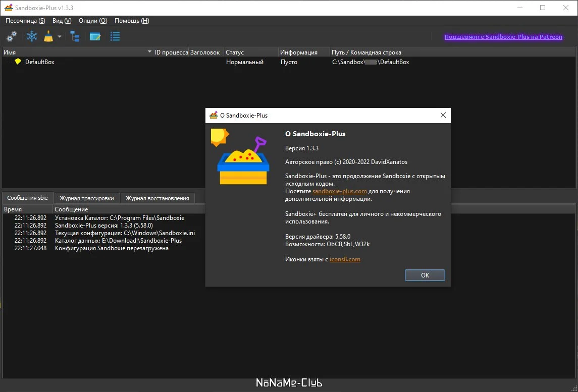Open the icons8.com link
Image resolution: width=578 pixels, height=392 pixels.
[345, 259]
